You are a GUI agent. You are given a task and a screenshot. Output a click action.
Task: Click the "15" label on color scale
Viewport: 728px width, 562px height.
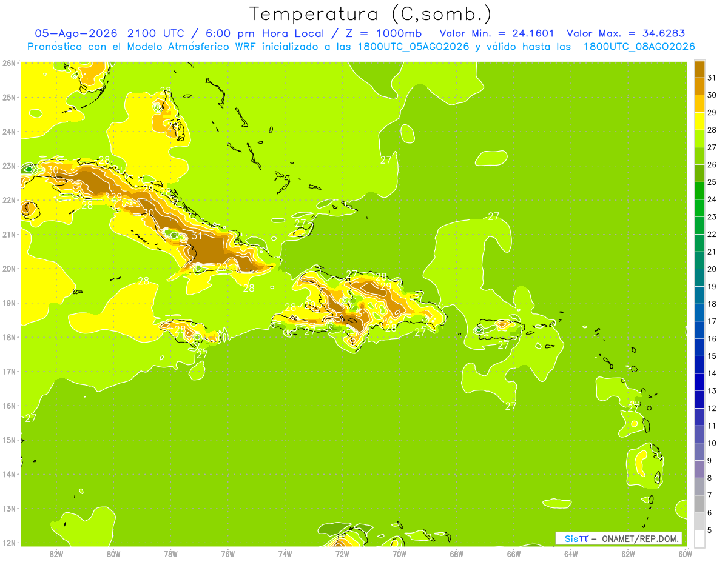point(712,356)
